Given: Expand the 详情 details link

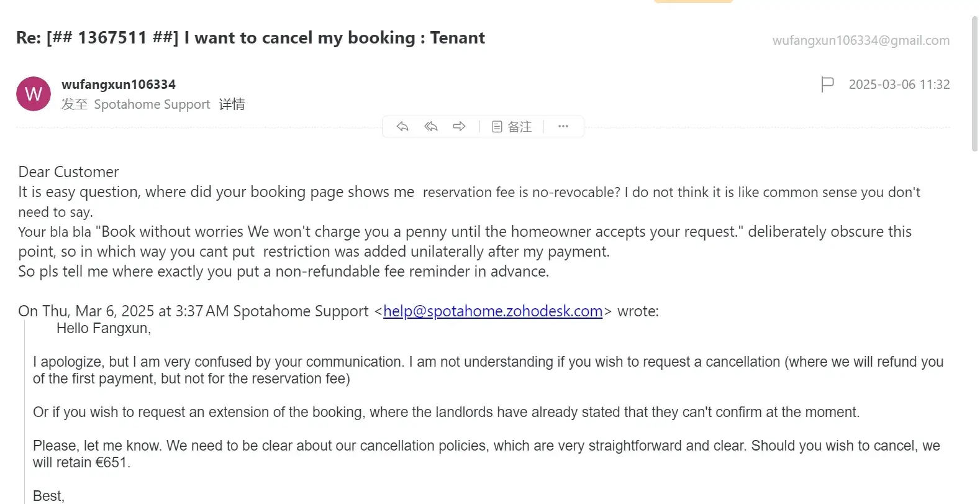Looking at the screenshot, I should coord(232,104).
